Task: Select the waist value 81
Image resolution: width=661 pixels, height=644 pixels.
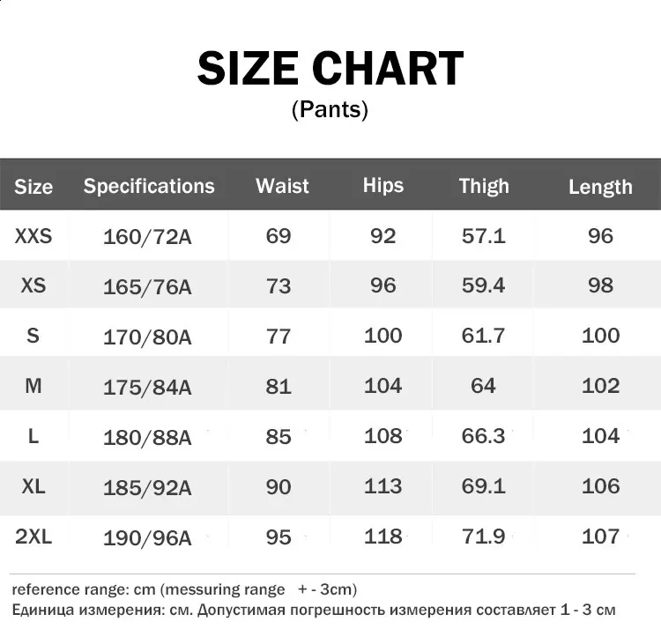Action: click(x=279, y=386)
